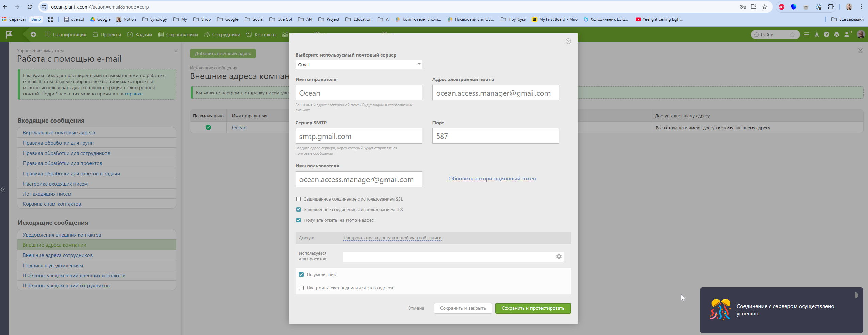Click 'Обновить авторизационный токен' link

[x=492, y=179]
